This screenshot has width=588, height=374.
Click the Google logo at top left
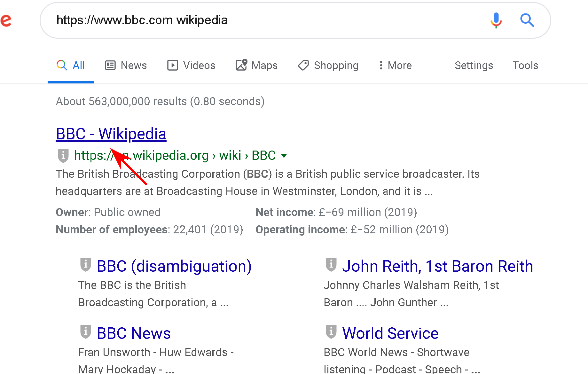click(6, 20)
